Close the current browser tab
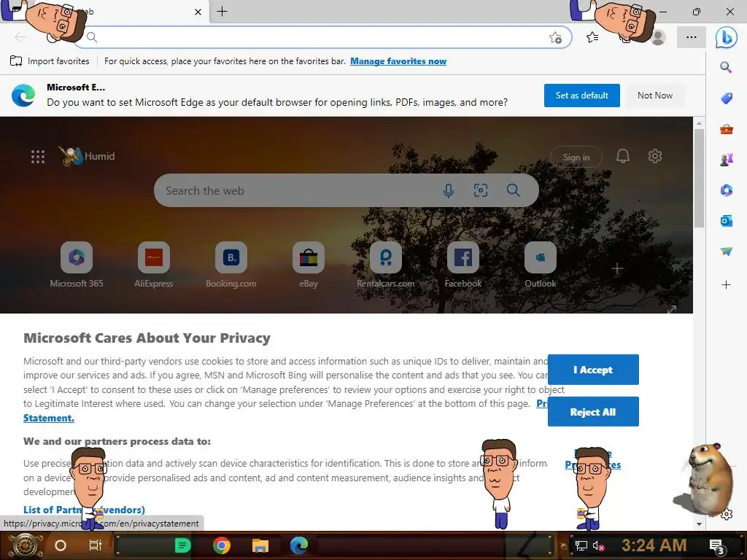Viewport: 747px width, 560px height. pos(198,12)
